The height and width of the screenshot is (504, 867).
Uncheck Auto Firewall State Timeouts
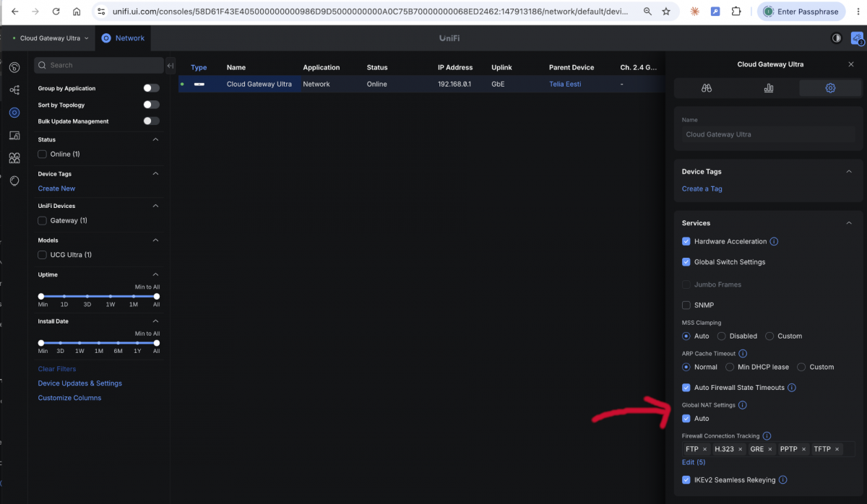pyautogui.click(x=686, y=388)
